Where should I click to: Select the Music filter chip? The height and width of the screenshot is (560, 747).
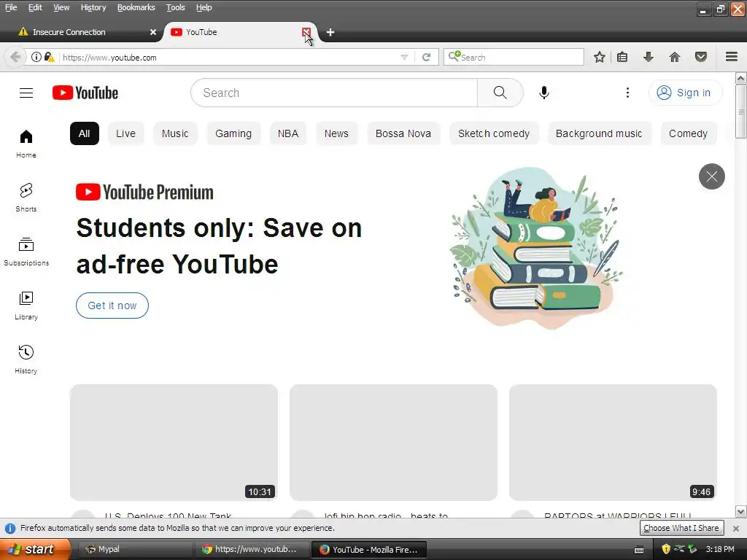pyautogui.click(x=175, y=133)
